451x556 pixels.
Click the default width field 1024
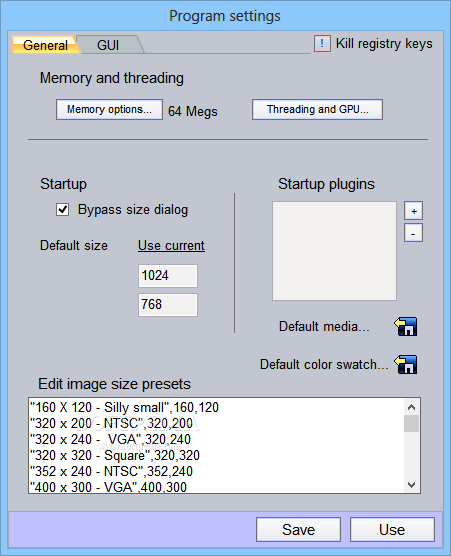pyautogui.click(x=168, y=276)
